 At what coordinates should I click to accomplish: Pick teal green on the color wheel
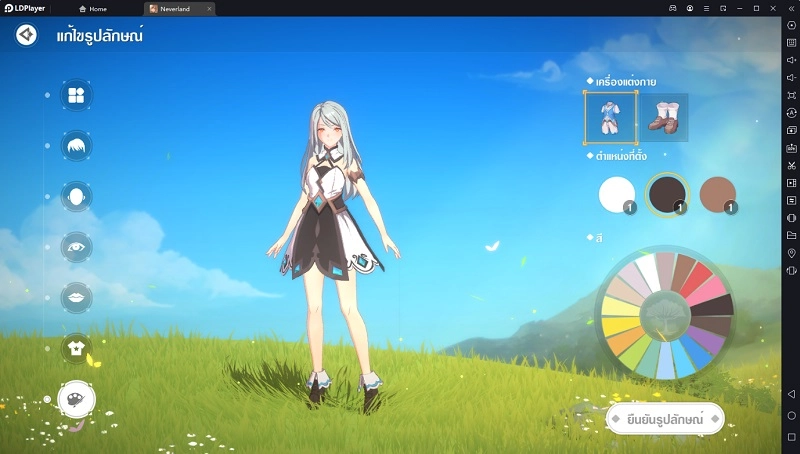click(x=650, y=361)
